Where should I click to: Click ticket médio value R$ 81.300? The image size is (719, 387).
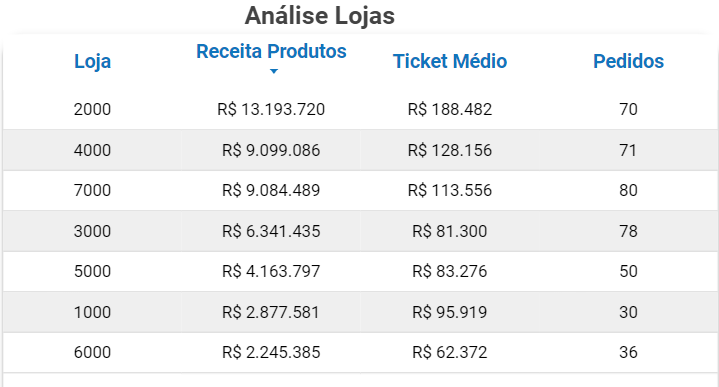click(x=450, y=231)
